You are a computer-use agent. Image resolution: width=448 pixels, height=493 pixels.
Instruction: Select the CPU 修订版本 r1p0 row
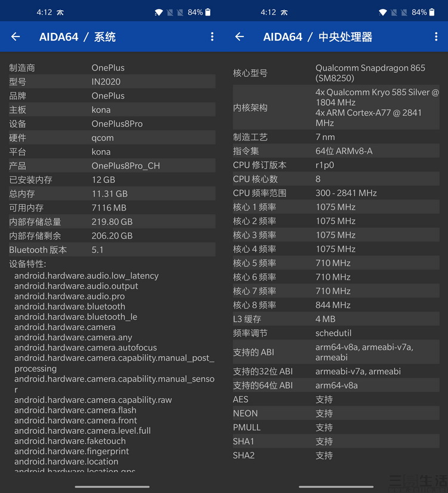coord(336,165)
